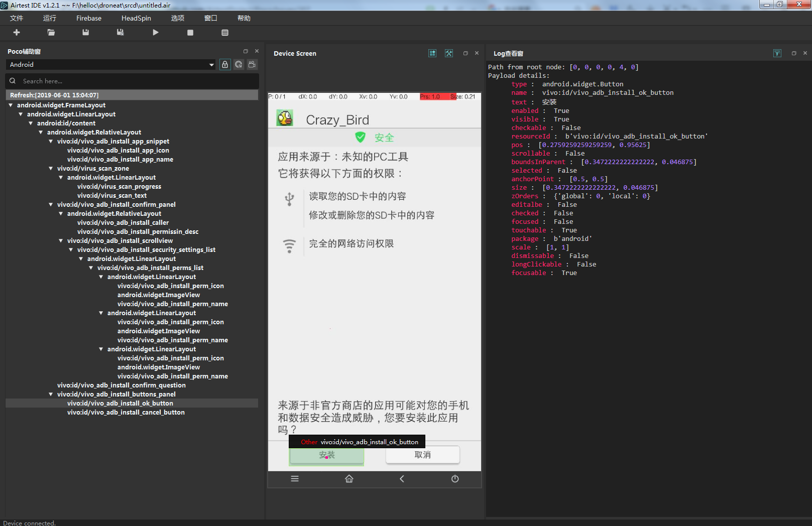This screenshot has width=812, height=526.
Task: Tap the Crazy_Bird app icon
Action: click(x=285, y=118)
